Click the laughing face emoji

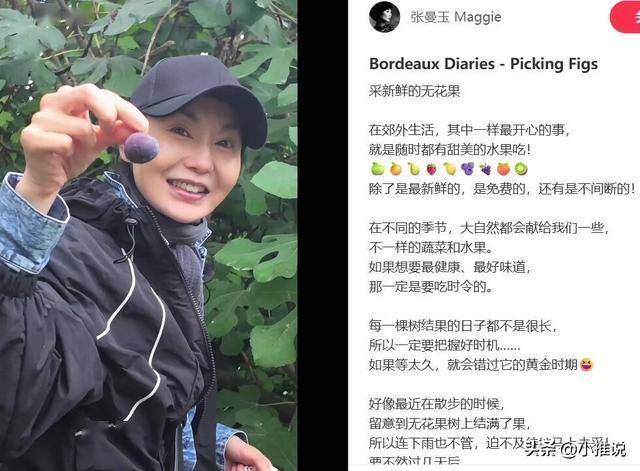click(586, 364)
